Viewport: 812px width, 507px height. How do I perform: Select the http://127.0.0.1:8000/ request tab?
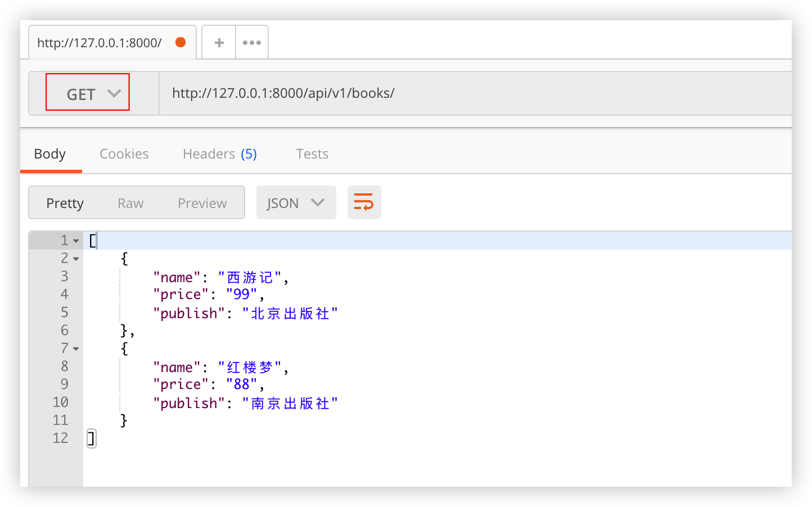point(112,42)
